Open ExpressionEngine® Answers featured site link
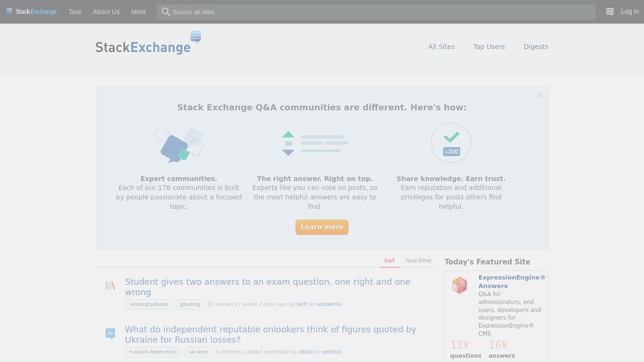The image size is (644, 362). (x=512, y=281)
